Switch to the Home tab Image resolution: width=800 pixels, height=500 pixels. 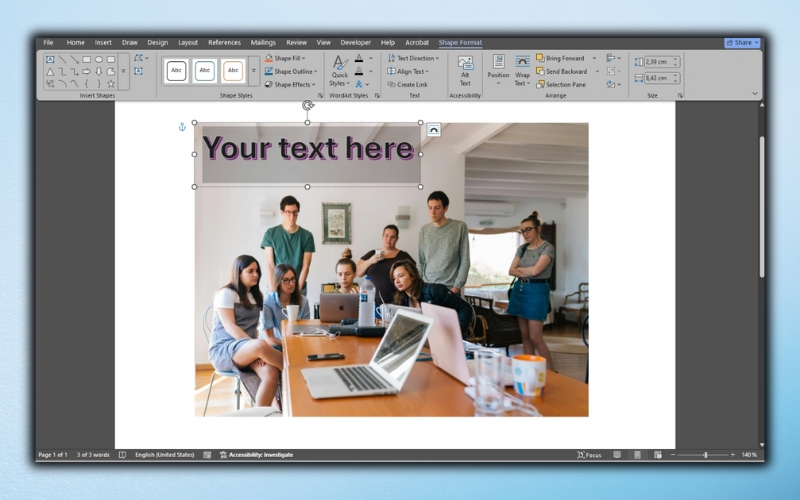[76, 42]
